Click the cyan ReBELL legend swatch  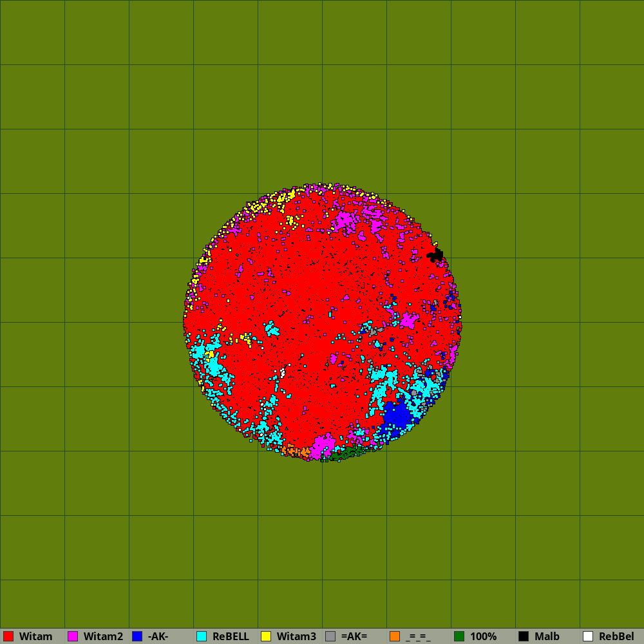202,636
